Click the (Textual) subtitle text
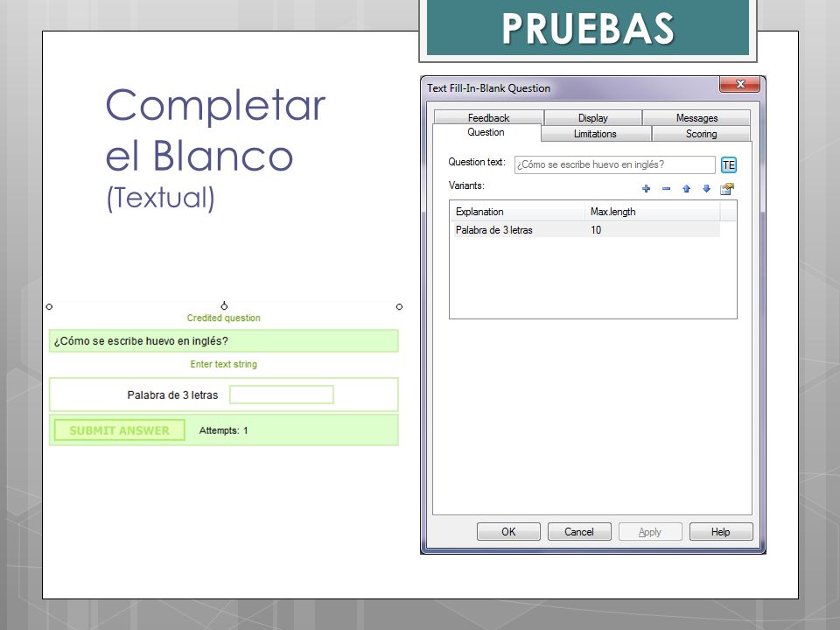Viewport: 840px width, 630px height. pyautogui.click(x=160, y=198)
